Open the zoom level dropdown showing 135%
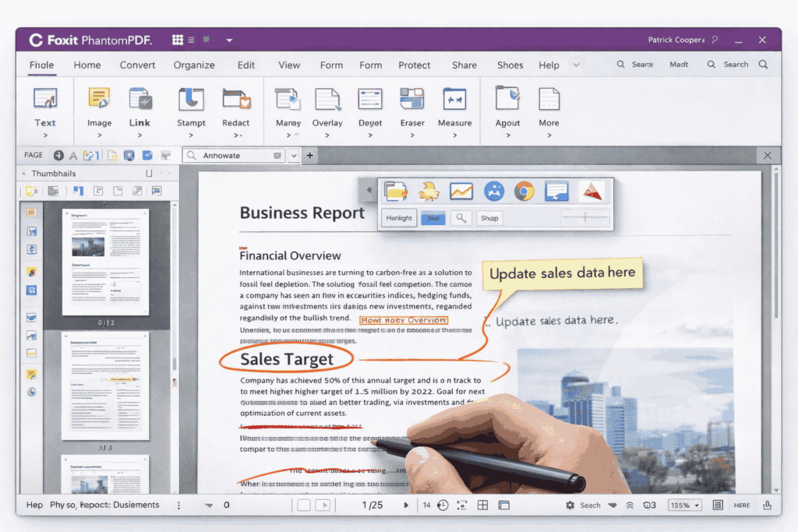The width and height of the screenshot is (798, 532). 683,505
